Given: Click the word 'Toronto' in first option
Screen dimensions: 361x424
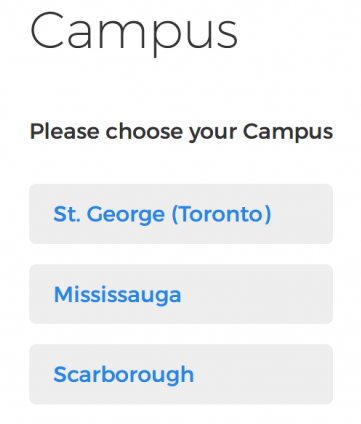Looking at the screenshot, I should (x=221, y=214).
